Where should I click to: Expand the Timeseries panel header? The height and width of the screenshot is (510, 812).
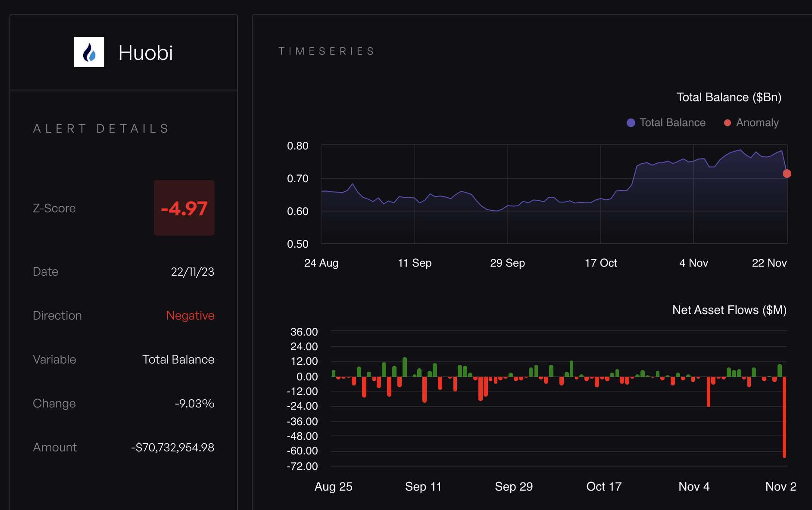point(326,50)
